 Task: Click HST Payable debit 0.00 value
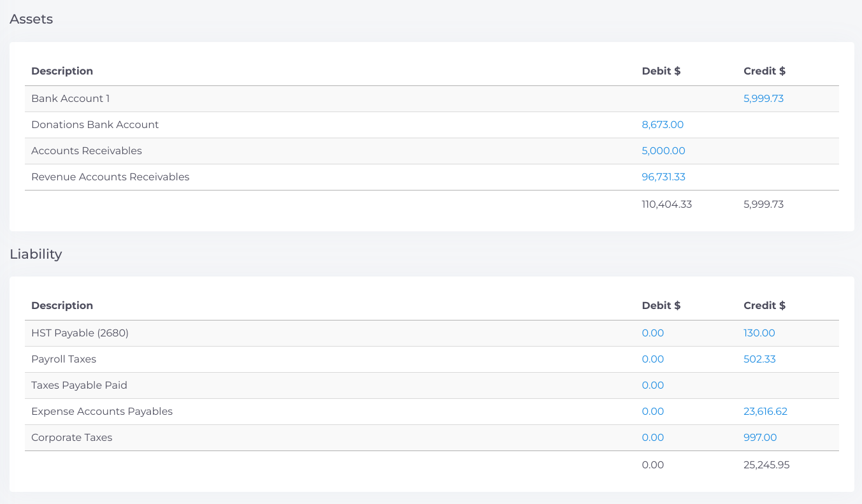tap(652, 333)
